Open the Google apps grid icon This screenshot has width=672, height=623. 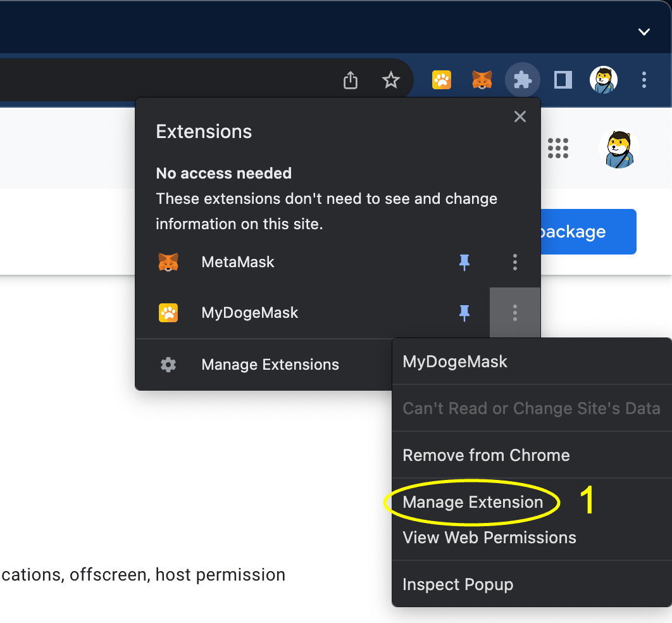(x=557, y=148)
